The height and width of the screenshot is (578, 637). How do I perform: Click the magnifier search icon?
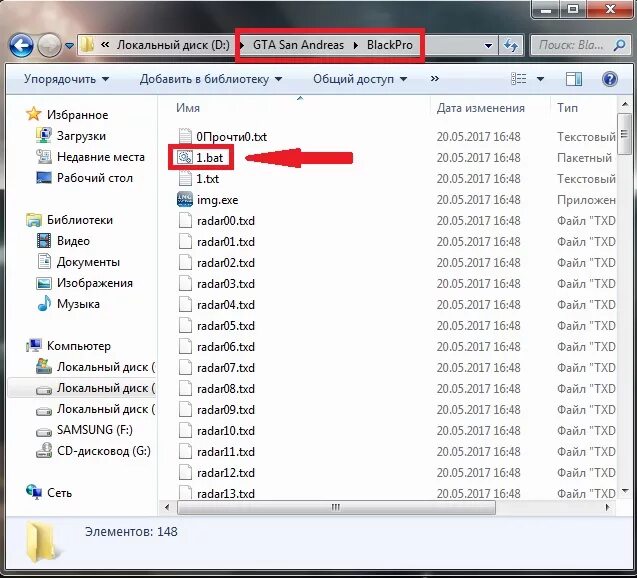[619, 45]
